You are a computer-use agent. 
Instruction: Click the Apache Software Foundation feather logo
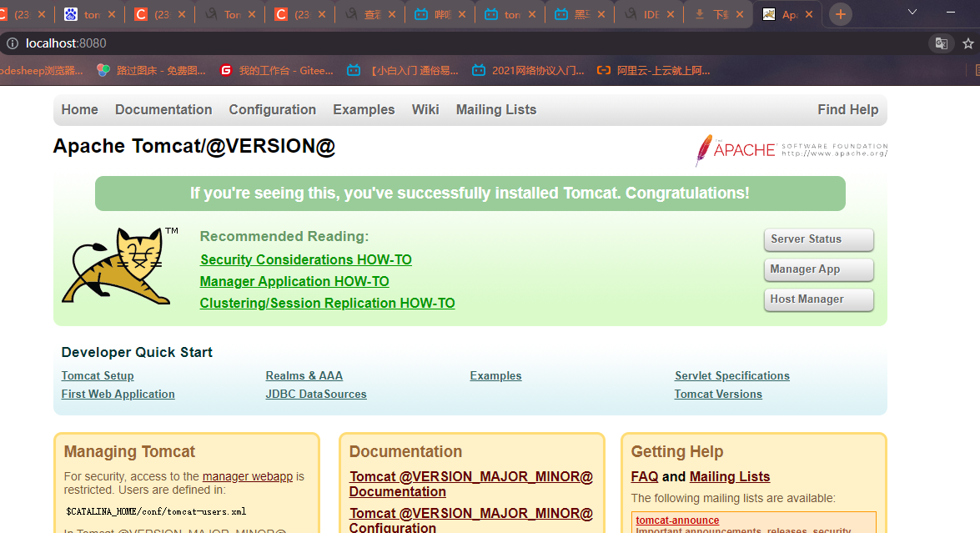[791, 150]
